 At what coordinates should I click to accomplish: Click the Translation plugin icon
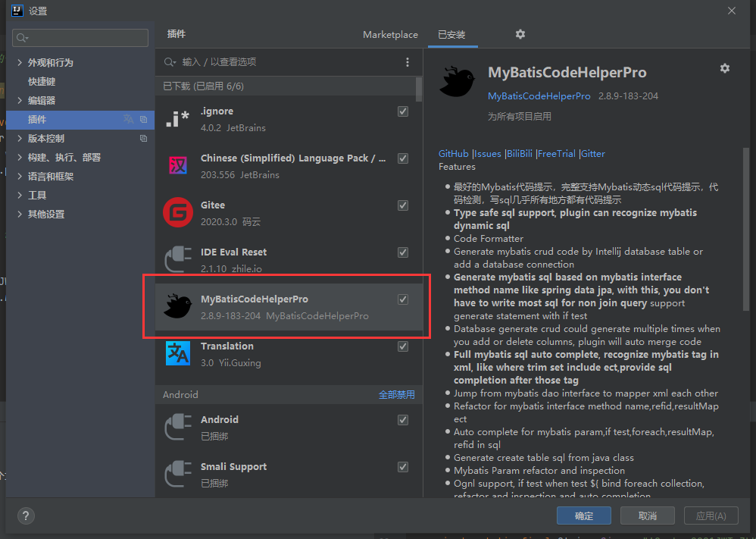point(178,354)
